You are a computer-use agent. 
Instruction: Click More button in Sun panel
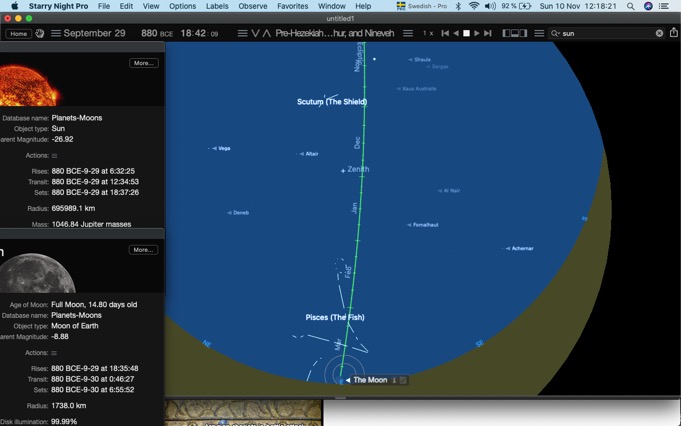(144, 63)
